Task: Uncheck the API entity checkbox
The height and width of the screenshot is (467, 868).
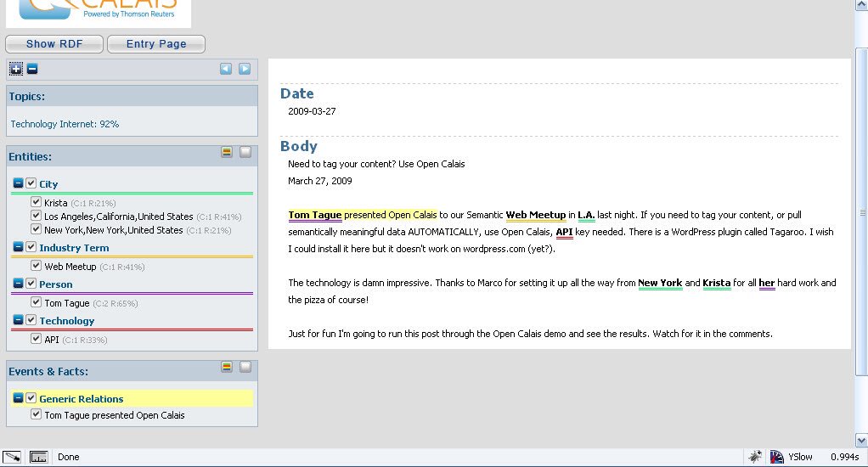Action: click(36, 339)
